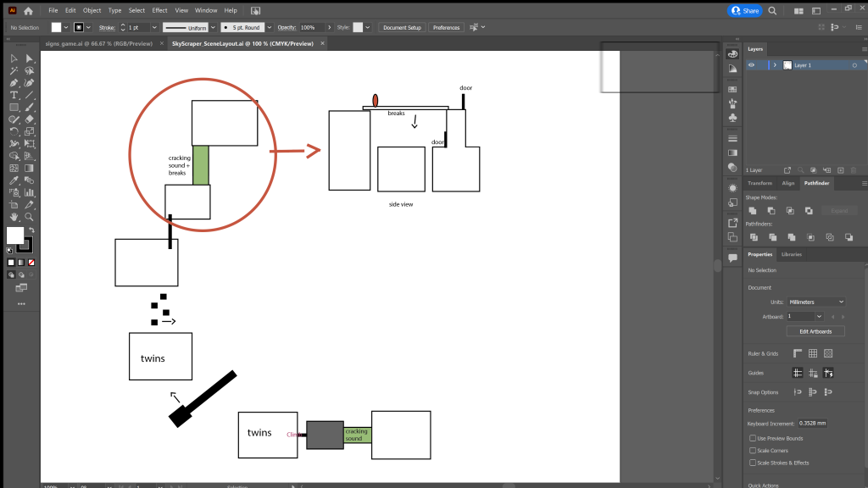The image size is (868, 488).
Task: Open the Window menu
Action: 206,10
